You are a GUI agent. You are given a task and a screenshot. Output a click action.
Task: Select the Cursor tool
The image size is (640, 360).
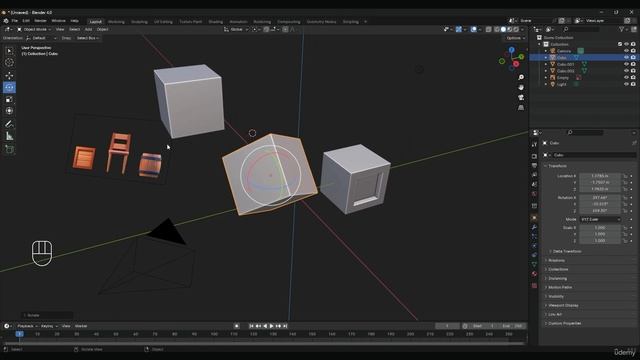coord(9,62)
